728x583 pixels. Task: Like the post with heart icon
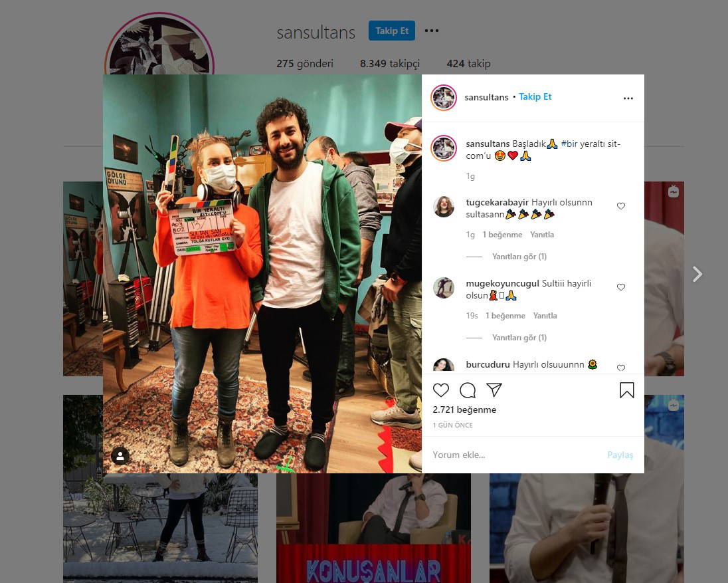tap(441, 390)
